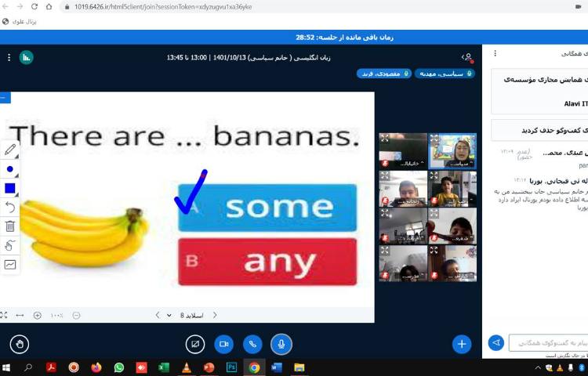Image resolution: width=588 pixels, height=376 pixels.
Task: Zoom in on the slide
Action: (x=37, y=315)
